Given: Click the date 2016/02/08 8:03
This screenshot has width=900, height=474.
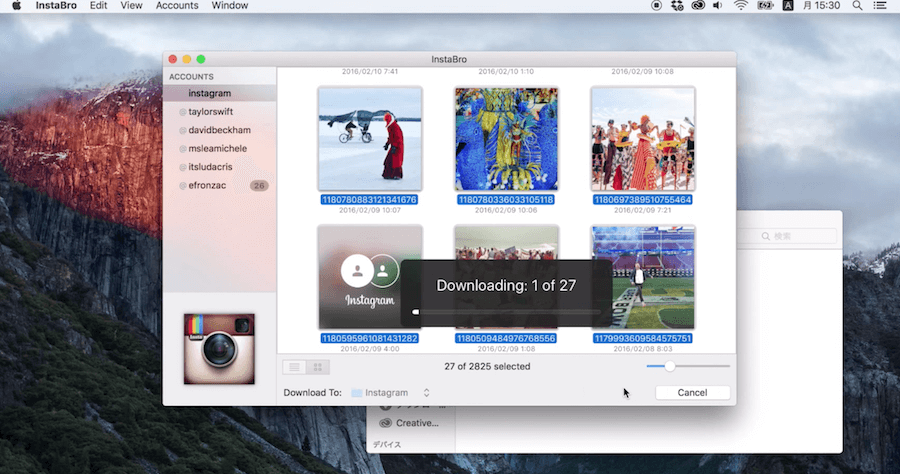Looking at the screenshot, I should tap(642, 348).
